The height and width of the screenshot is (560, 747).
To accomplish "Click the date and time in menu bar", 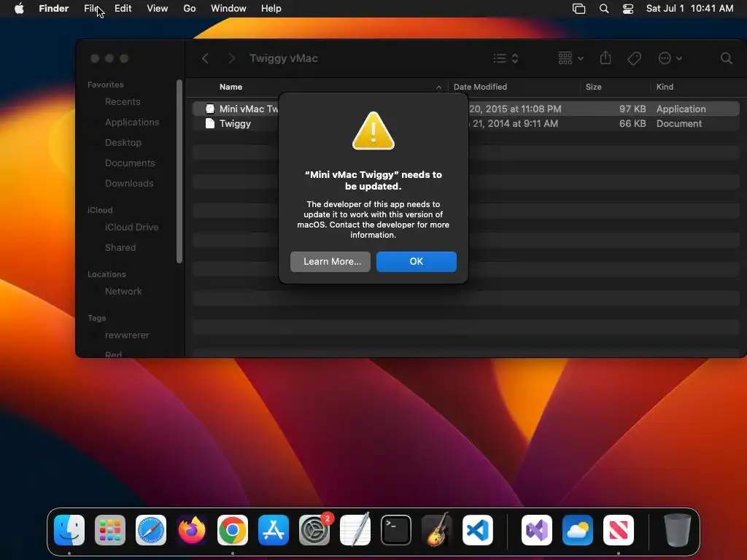I will [x=689, y=9].
